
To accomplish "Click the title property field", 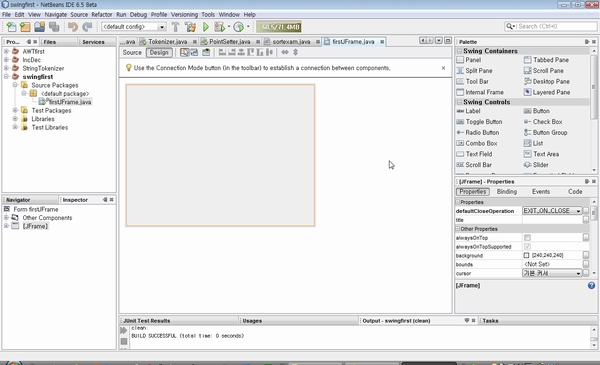I will pyautogui.click(x=552, y=220).
